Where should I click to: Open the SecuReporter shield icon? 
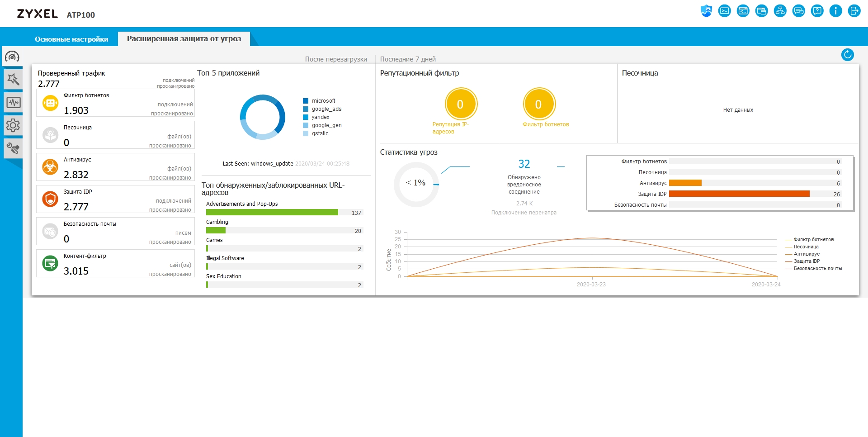click(706, 11)
